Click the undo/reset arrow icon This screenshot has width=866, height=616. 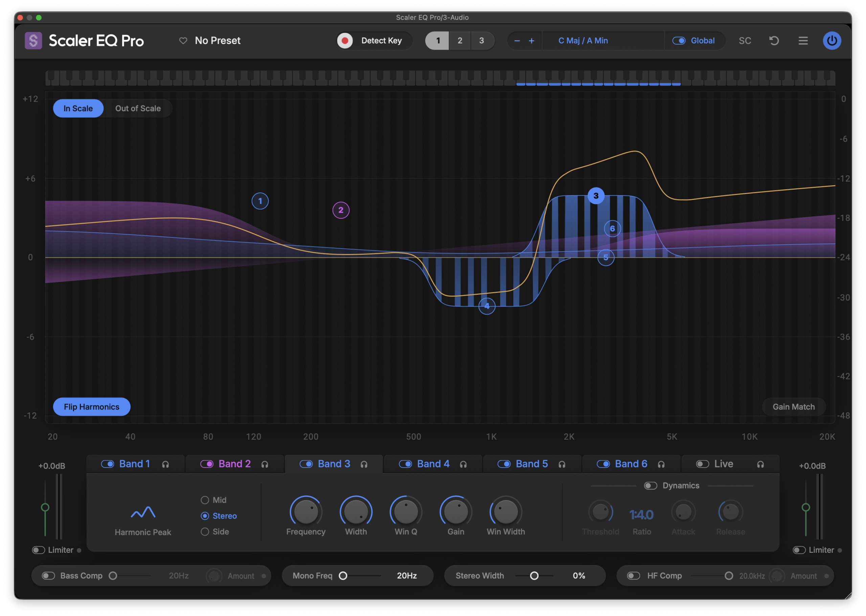[774, 41]
